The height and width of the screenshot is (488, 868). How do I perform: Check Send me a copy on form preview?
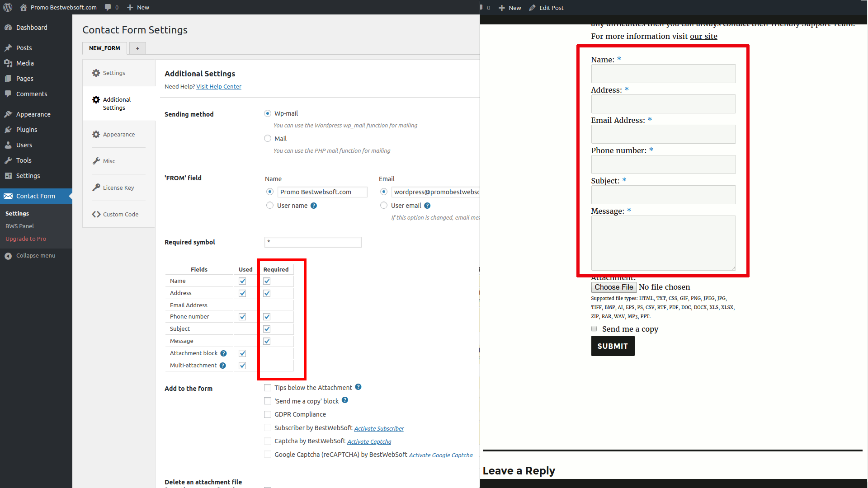(594, 329)
